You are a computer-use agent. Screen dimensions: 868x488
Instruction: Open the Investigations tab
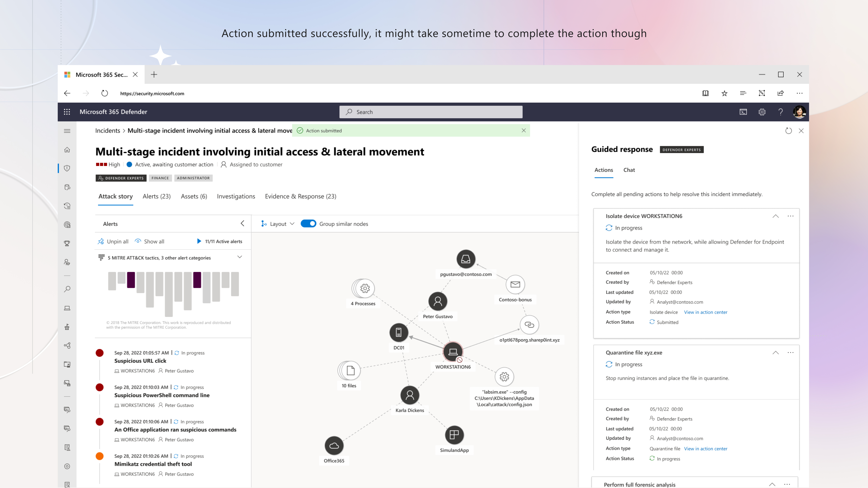pos(236,196)
